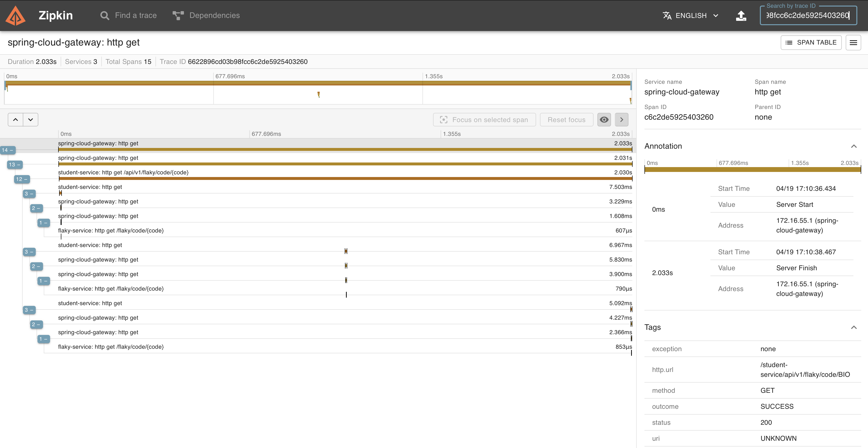Collapse the root span node labeled 14
The height and width of the screenshot is (448, 868).
point(8,150)
